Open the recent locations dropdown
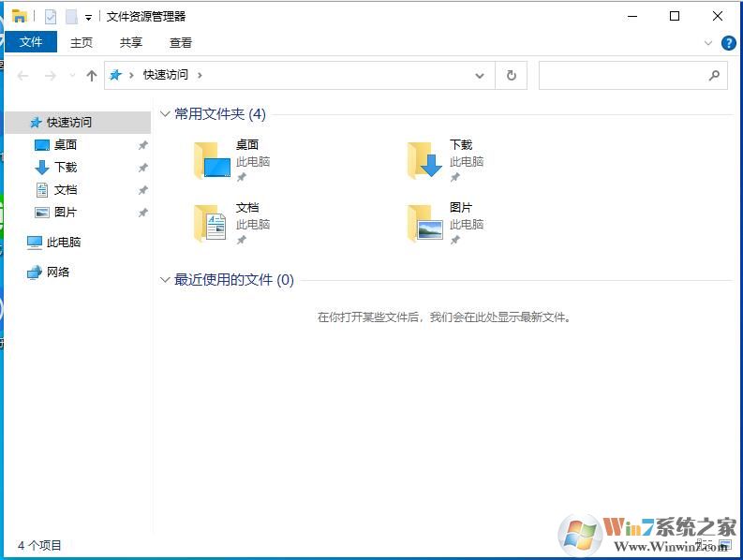This screenshot has width=743, height=560. click(72, 75)
